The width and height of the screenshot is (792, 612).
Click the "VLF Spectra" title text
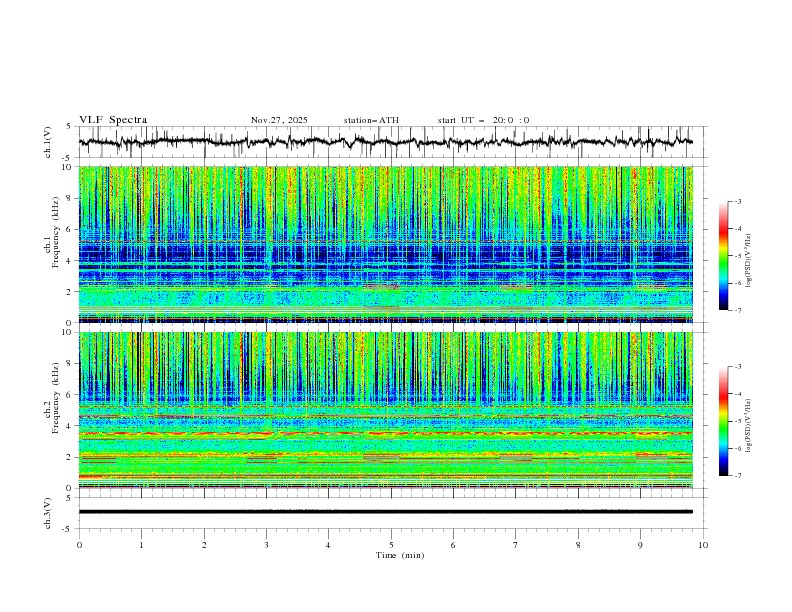pyautogui.click(x=113, y=120)
